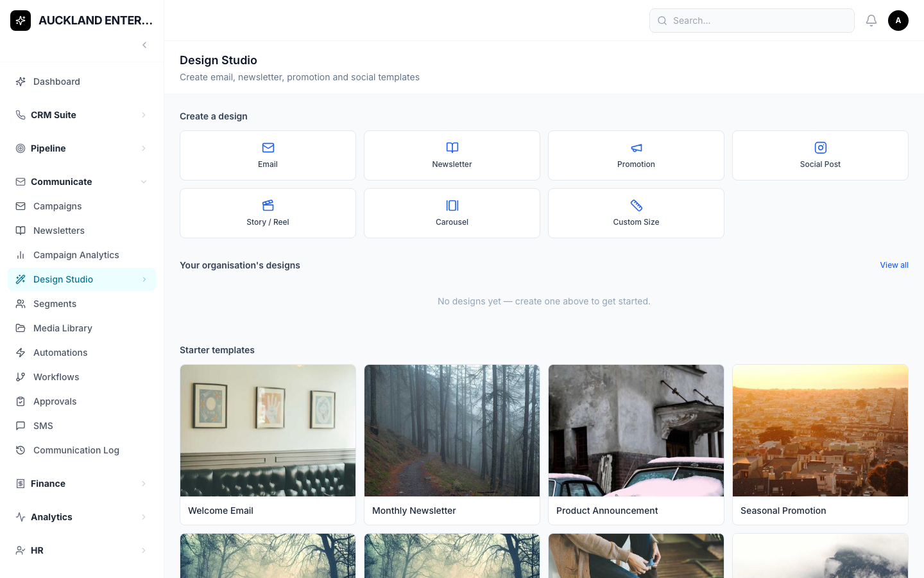Click the View all designs link
This screenshot has width=924, height=578.
[894, 265]
